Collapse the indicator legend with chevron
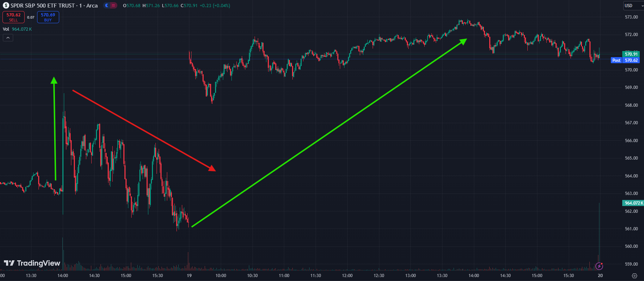Viewport: 644px width, 281px height. click(8, 37)
